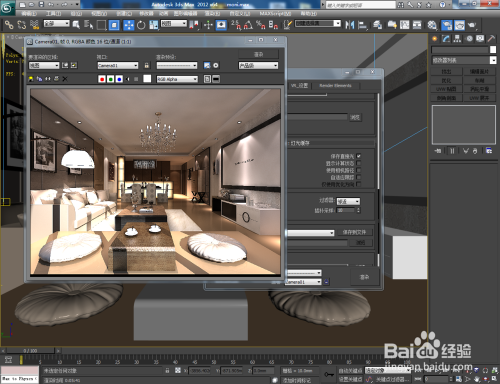The height and width of the screenshot is (384, 500).
Task: Click object color swatch in command panel
Action: point(493,50)
